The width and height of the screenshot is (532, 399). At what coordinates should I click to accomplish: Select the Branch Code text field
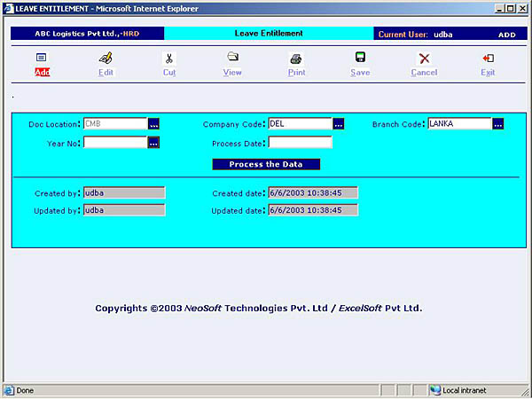point(458,124)
